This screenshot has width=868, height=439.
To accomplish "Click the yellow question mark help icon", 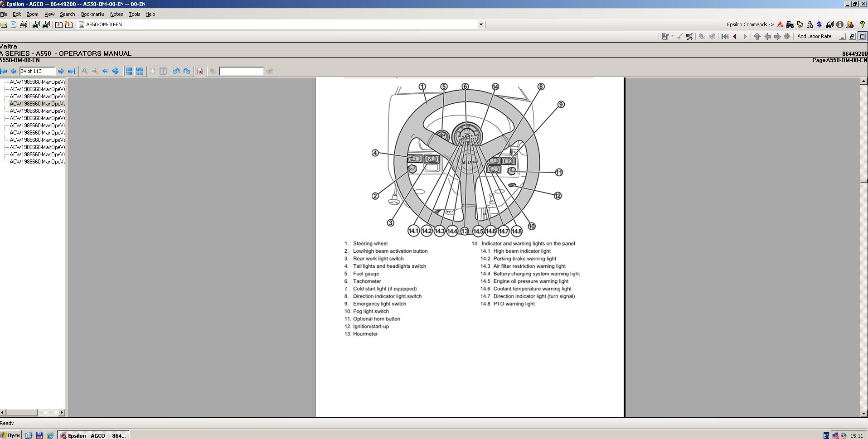I will (862, 24).
